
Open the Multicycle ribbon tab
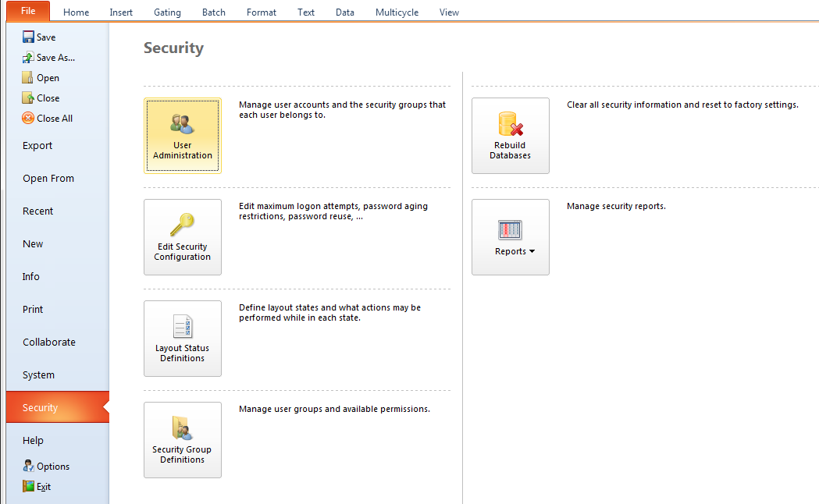(x=397, y=12)
